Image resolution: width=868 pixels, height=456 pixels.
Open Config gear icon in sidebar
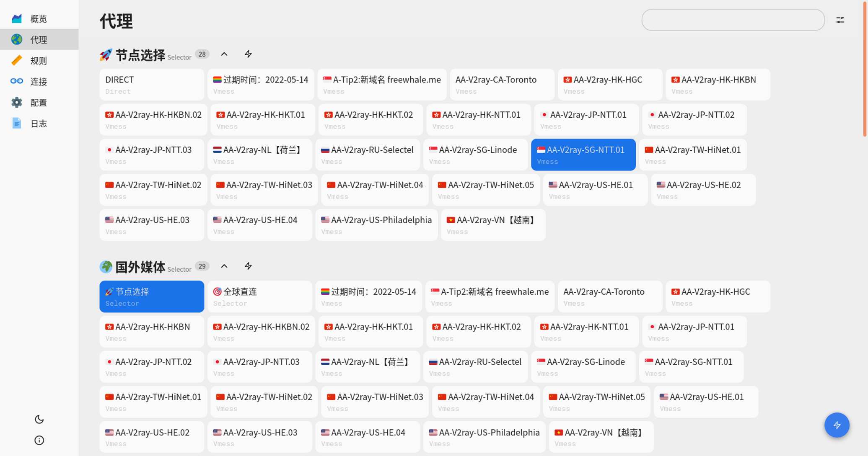point(17,102)
